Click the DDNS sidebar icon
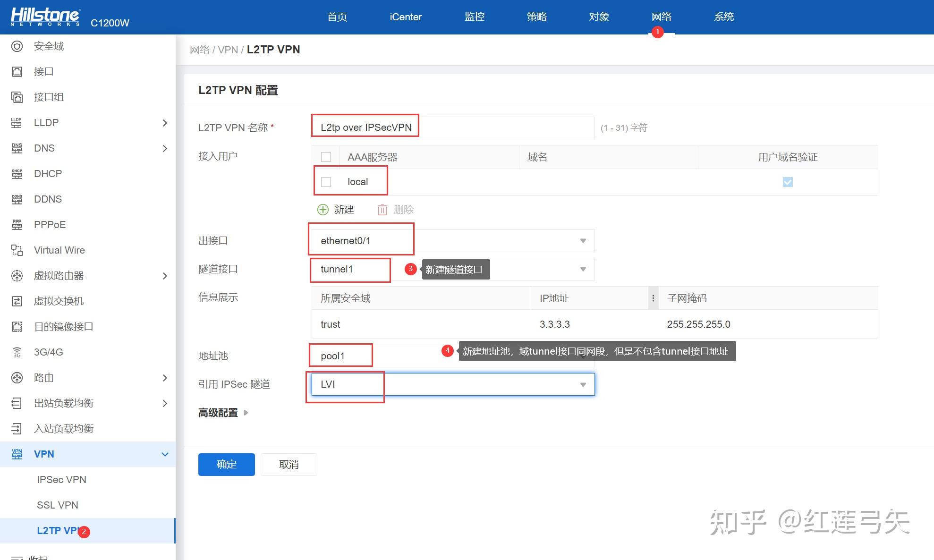The image size is (934, 560). click(17, 199)
